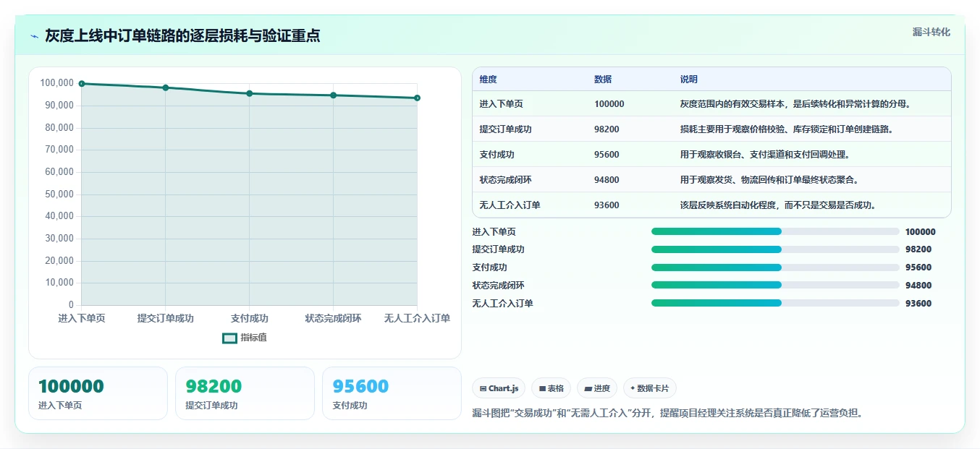Click the 95600 value in the table
Screen dimensions: 980x449
(x=607, y=155)
